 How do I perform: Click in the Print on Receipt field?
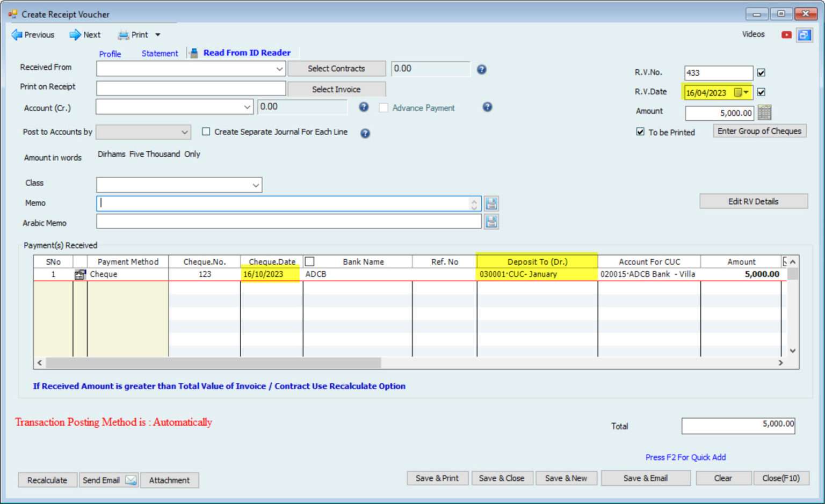[191, 89]
